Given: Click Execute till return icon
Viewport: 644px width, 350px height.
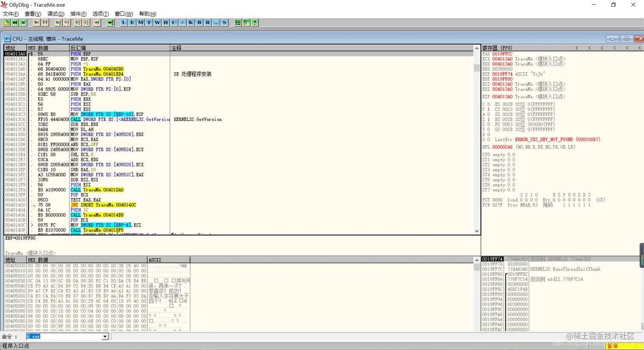Looking at the screenshot, I should coord(97,23).
